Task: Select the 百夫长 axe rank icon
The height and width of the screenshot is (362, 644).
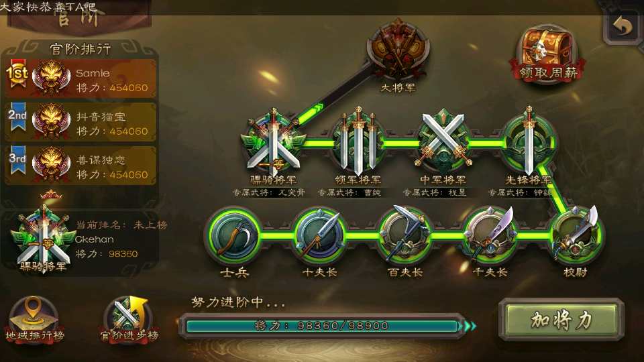Action: (x=405, y=235)
